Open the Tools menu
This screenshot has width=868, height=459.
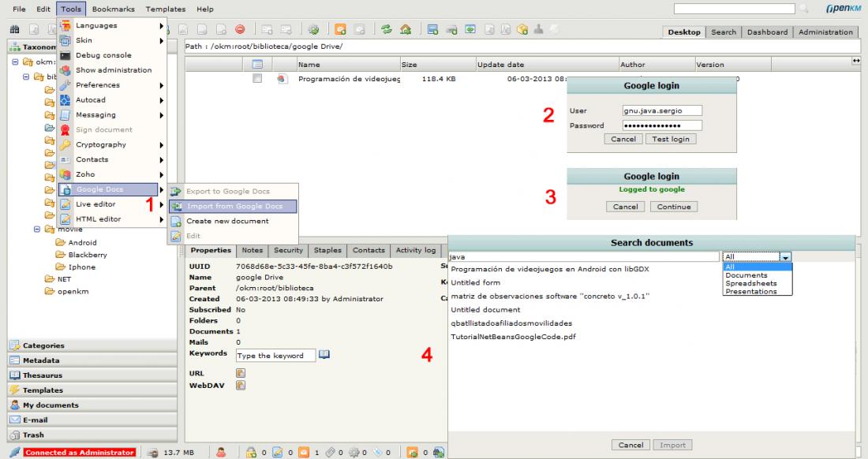pyautogui.click(x=71, y=9)
